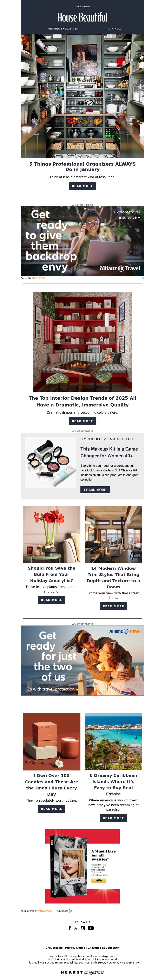Open the X (Twitter) icon
This screenshot has width=165, height=980.
click(76, 928)
